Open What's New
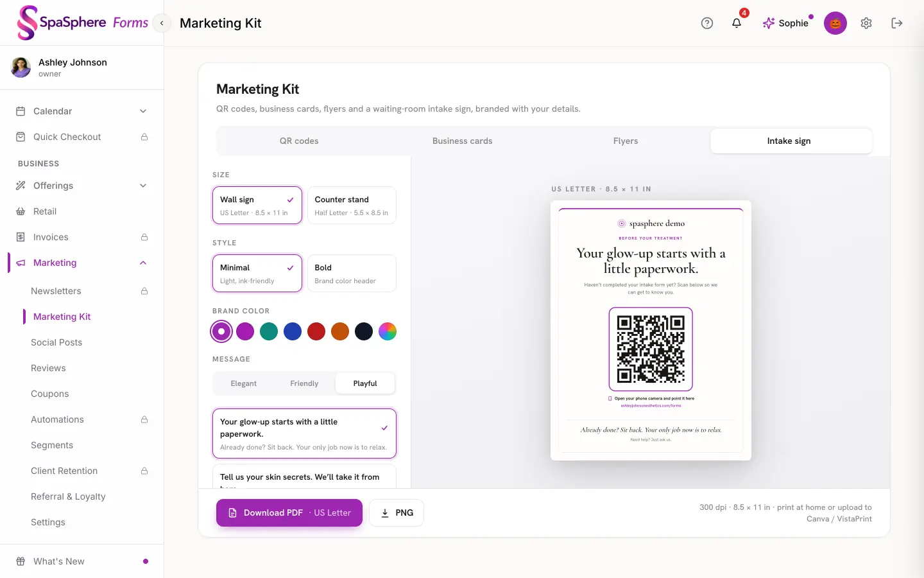This screenshot has width=924, height=578. tap(59, 561)
